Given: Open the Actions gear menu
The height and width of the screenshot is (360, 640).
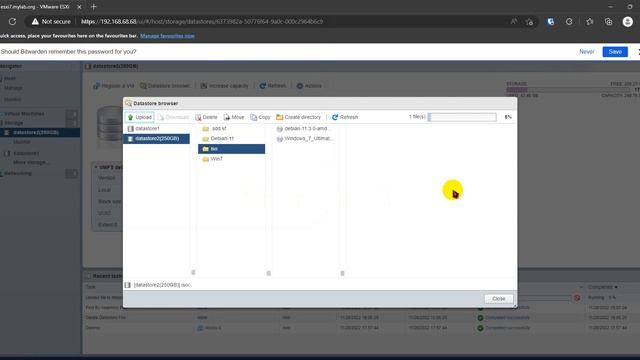Looking at the screenshot, I should (x=309, y=86).
